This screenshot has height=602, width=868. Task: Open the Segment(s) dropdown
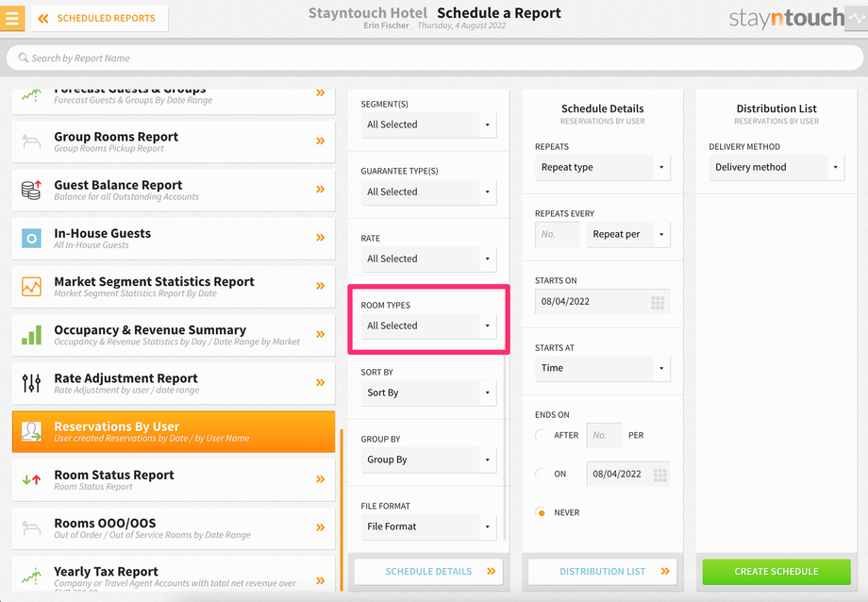[x=428, y=125]
